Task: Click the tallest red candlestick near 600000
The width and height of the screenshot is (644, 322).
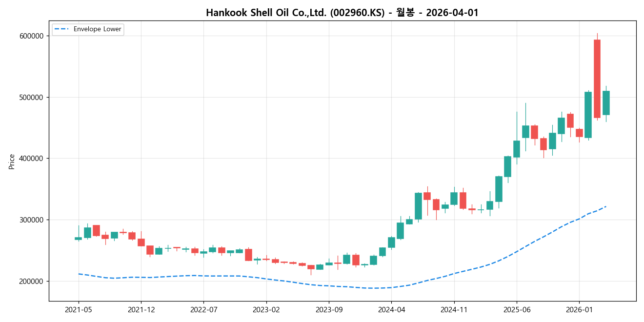Action: coord(597,79)
